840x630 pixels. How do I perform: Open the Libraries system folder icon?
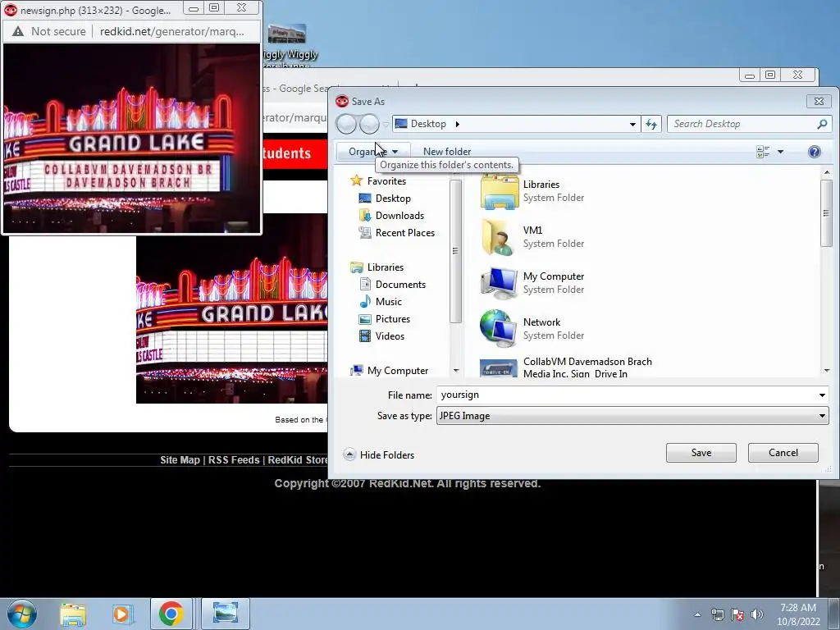499,191
